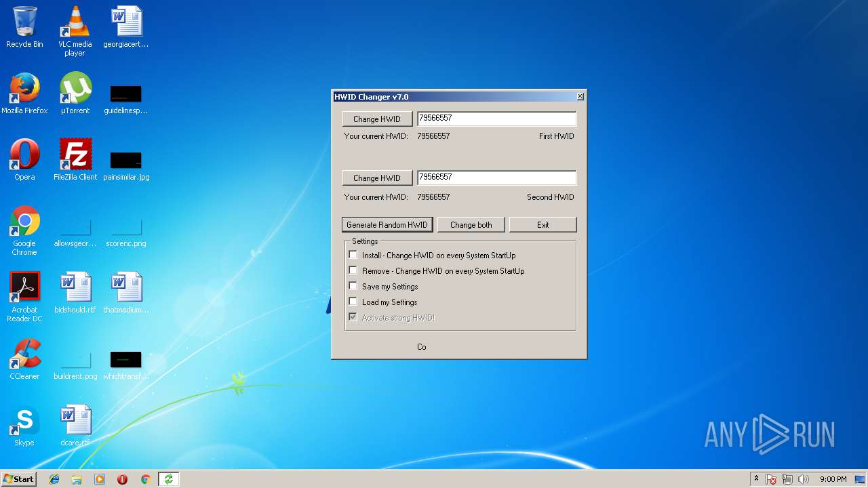Click the Exit button

pyautogui.click(x=543, y=224)
